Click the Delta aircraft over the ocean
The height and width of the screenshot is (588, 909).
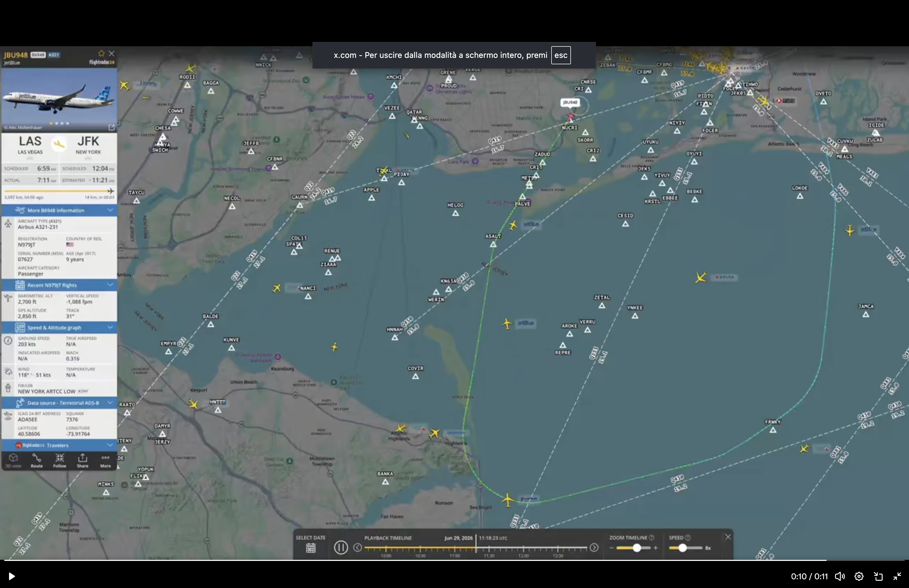click(701, 278)
